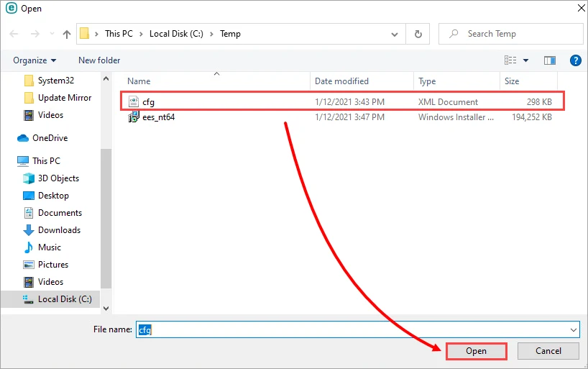Viewport: 588px width, 369px height.
Task: Click the Open button
Action: click(x=477, y=351)
